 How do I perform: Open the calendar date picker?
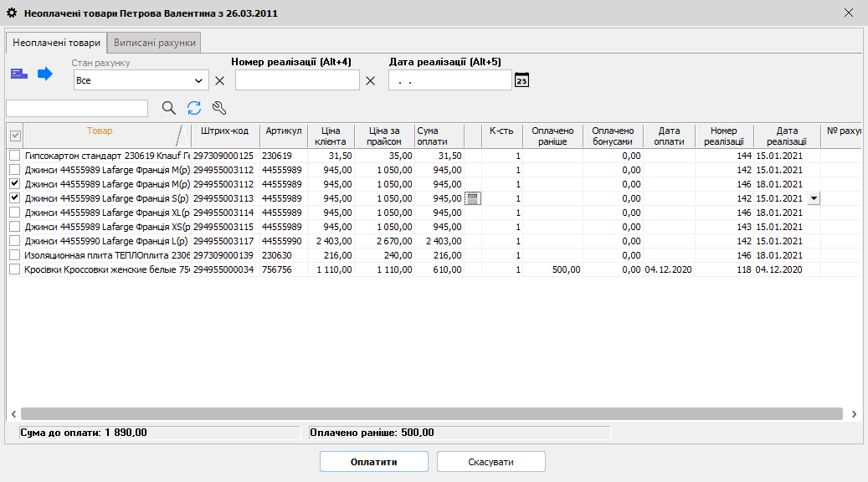521,80
